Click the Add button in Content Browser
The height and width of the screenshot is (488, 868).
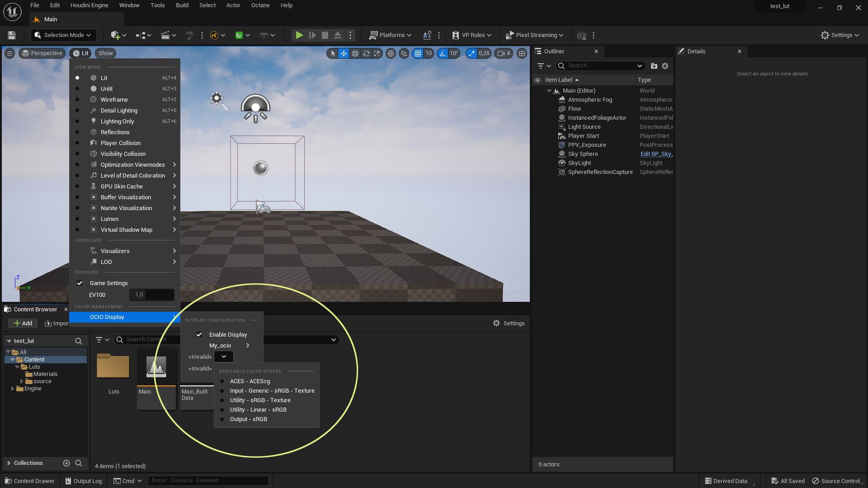(23, 324)
